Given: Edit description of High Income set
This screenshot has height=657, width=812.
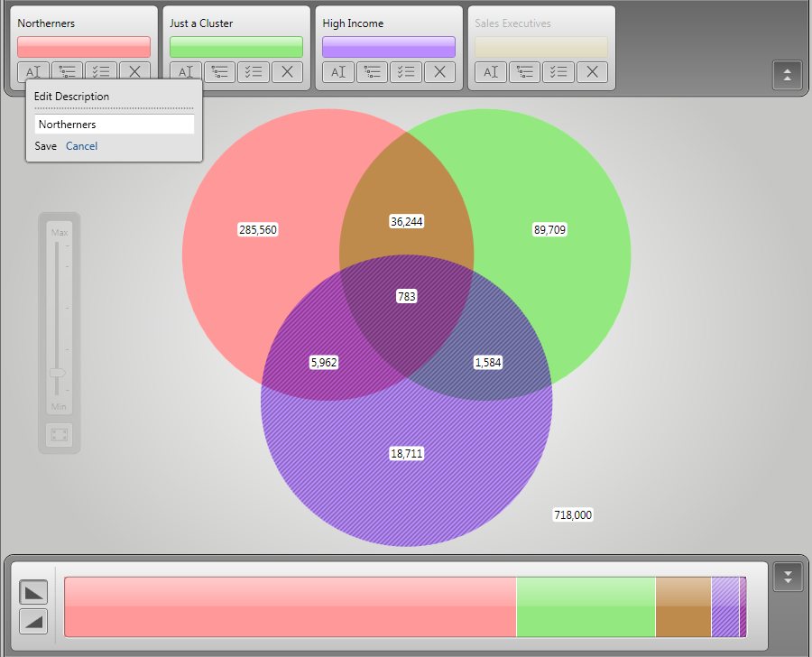Looking at the screenshot, I should [x=338, y=72].
